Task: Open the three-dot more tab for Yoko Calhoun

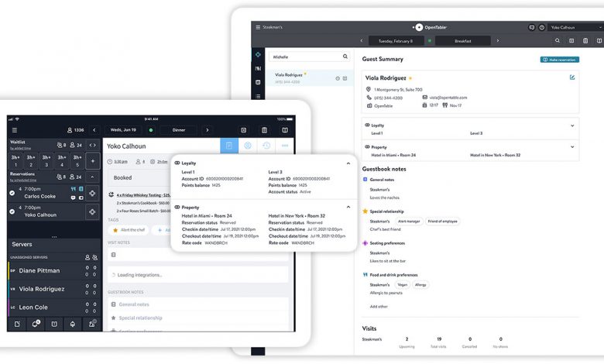Action: pos(285,146)
